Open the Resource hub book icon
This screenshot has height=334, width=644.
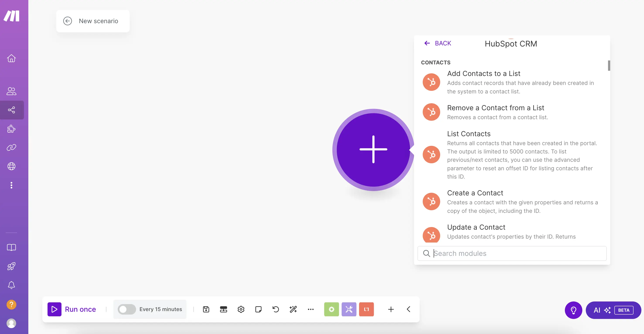(12, 247)
